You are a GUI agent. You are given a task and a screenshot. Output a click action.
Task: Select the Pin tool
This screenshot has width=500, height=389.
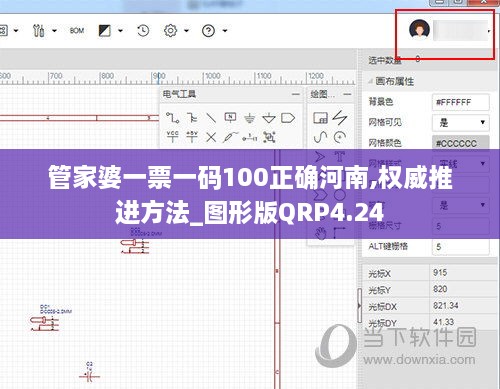(249, 137)
